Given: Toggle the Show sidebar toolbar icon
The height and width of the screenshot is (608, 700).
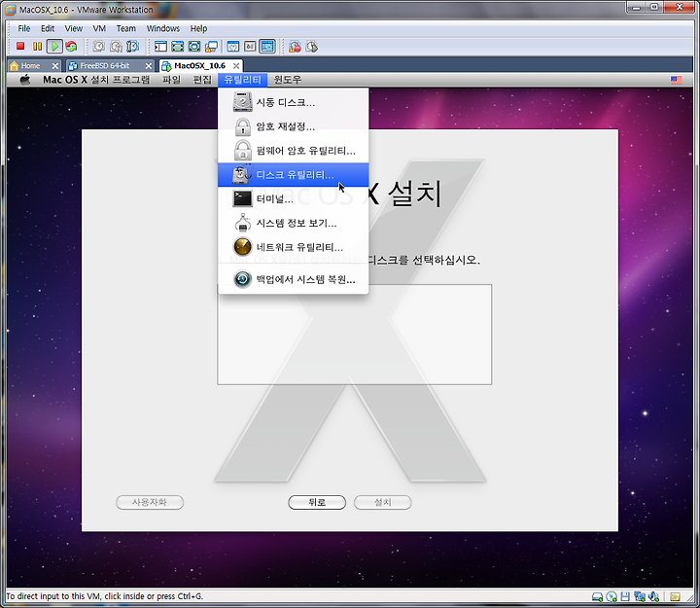Looking at the screenshot, I should click(160, 46).
